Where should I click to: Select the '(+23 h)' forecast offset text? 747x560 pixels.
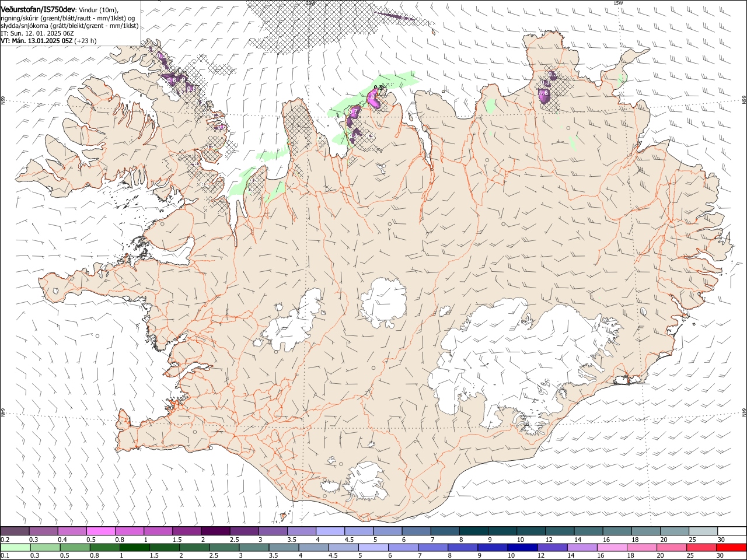tap(86, 41)
